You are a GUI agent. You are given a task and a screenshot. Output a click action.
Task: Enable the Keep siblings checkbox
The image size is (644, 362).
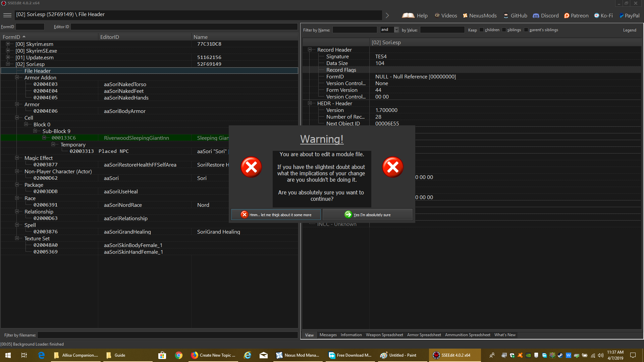click(x=504, y=30)
